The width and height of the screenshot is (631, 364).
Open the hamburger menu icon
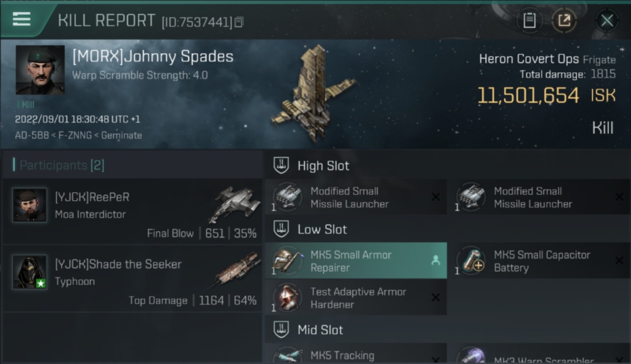click(x=21, y=19)
